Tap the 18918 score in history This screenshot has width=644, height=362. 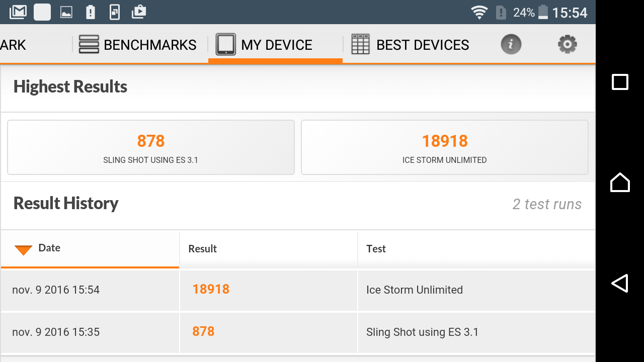(211, 289)
